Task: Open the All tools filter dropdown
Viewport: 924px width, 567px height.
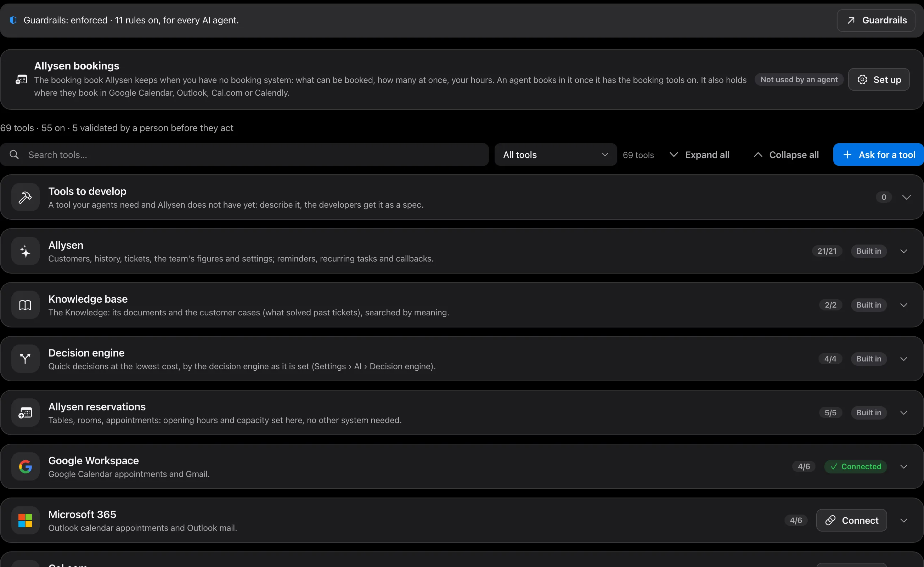Action: click(556, 155)
